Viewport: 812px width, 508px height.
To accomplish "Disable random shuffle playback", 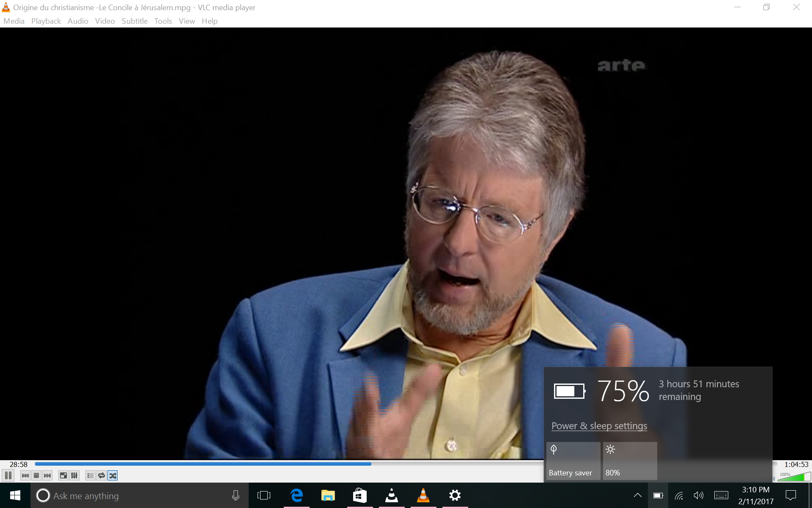I will tap(112, 475).
